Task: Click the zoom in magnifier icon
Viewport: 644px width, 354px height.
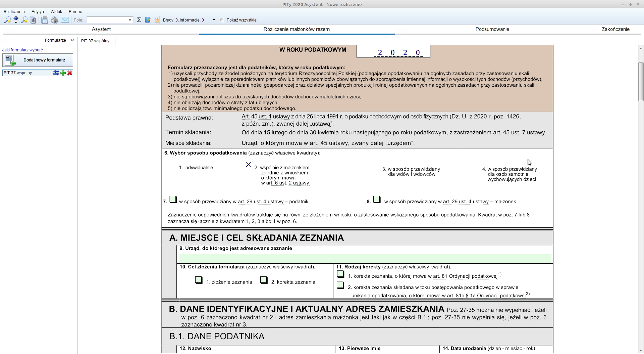Action: coord(7,20)
